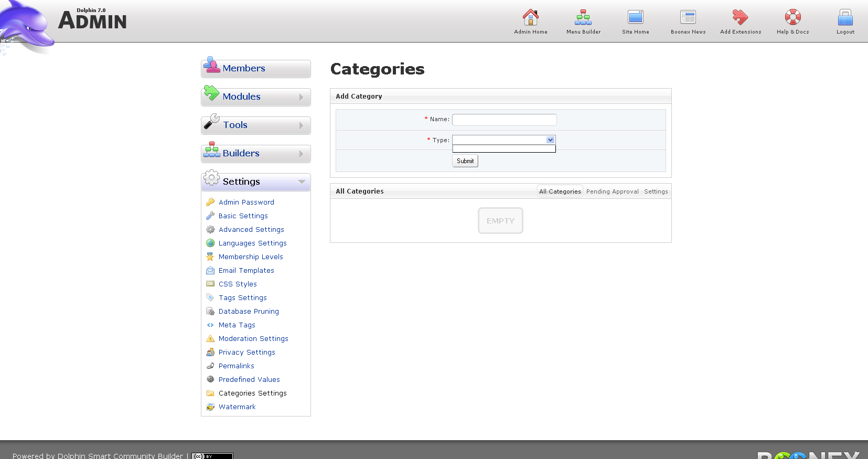Open the Help & Docs lifebuoy icon
The height and width of the screenshot is (459, 868).
792,17
